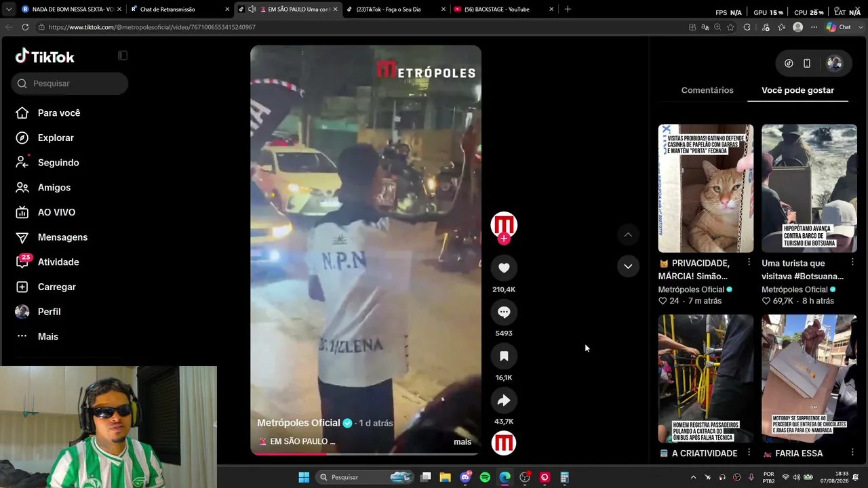Open the get-app phone icon
The width and height of the screenshot is (868, 488).
point(807,64)
